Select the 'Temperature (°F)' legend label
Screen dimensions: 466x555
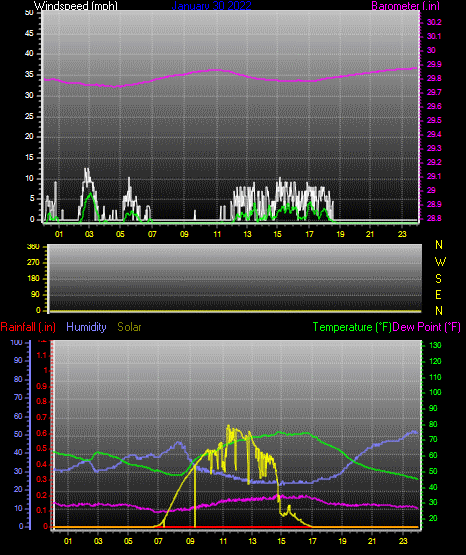pos(352,327)
